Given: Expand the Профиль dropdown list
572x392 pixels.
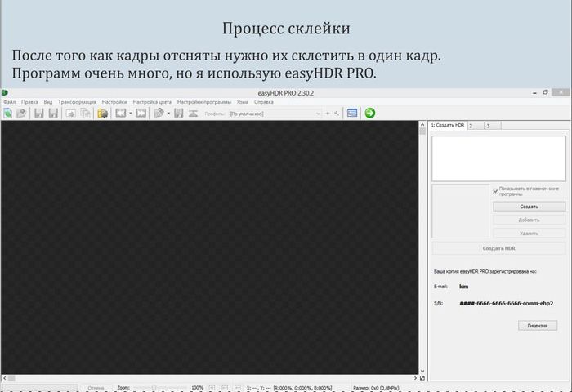Looking at the screenshot, I should (x=318, y=114).
